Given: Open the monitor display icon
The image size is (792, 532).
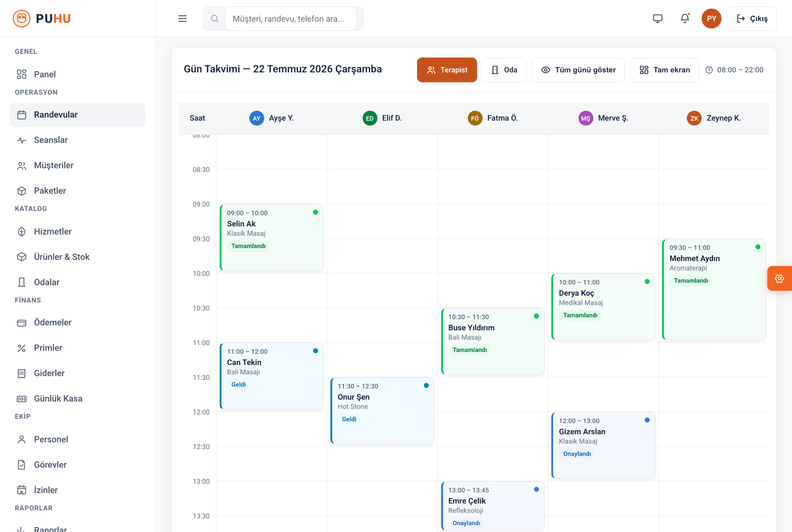Looking at the screenshot, I should point(658,19).
